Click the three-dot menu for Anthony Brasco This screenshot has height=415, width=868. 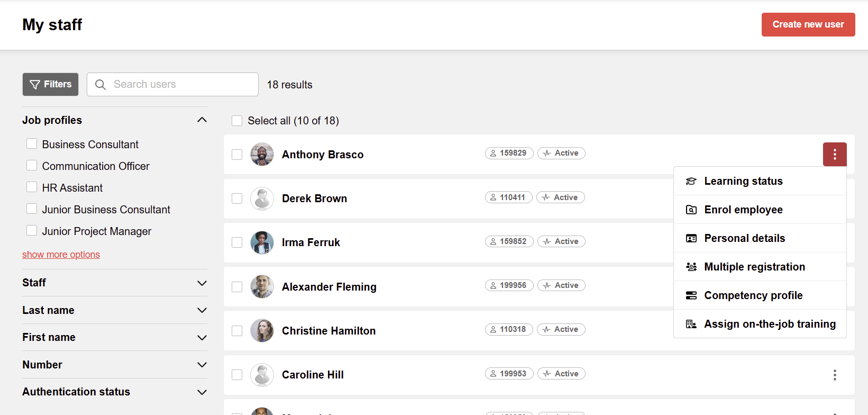pos(835,154)
